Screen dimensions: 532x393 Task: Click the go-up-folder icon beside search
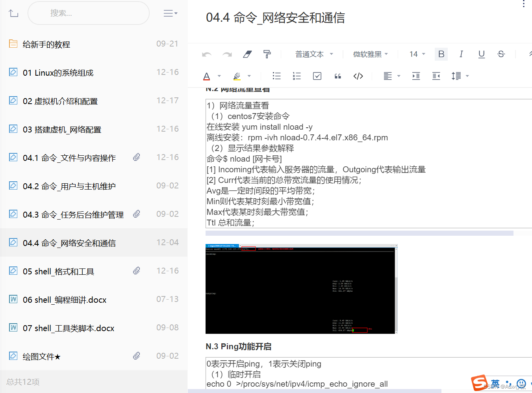tap(13, 13)
